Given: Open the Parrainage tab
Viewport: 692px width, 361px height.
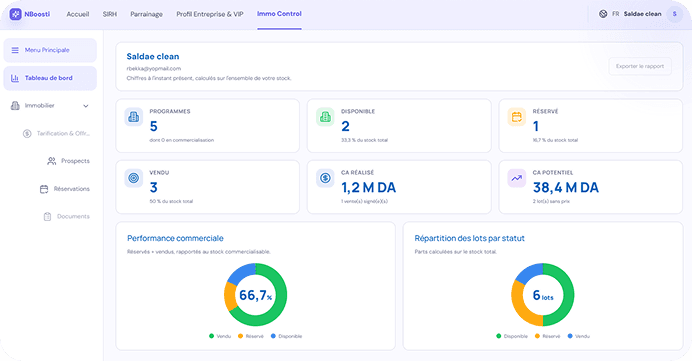Looking at the screenshot, I should click(x=147, y=14).
